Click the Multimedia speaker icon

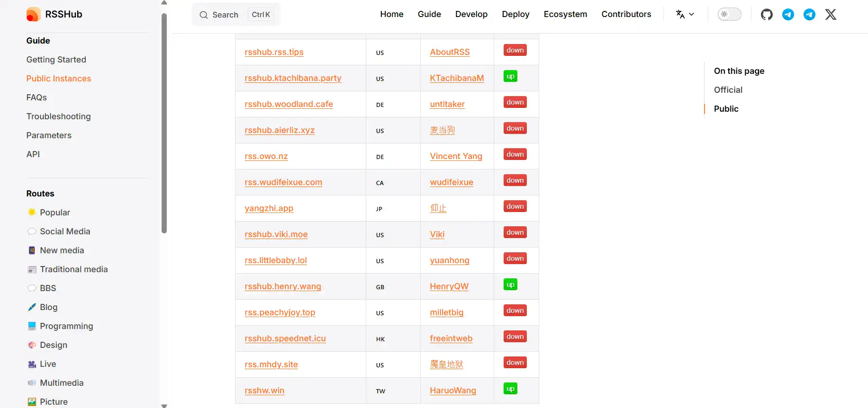[32, 382]
